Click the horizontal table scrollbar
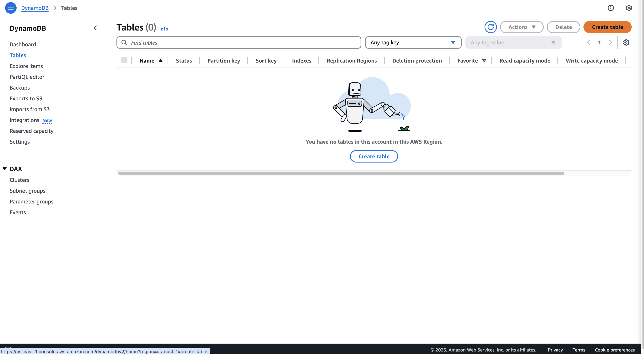Image resolution: width=644 pixels, height=354 pixels. 341,173
